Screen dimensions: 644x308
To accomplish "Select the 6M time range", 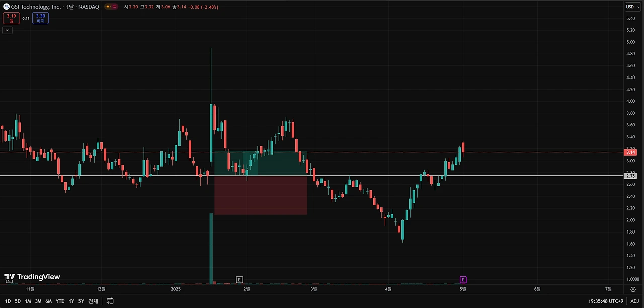I will click(48, 301).
